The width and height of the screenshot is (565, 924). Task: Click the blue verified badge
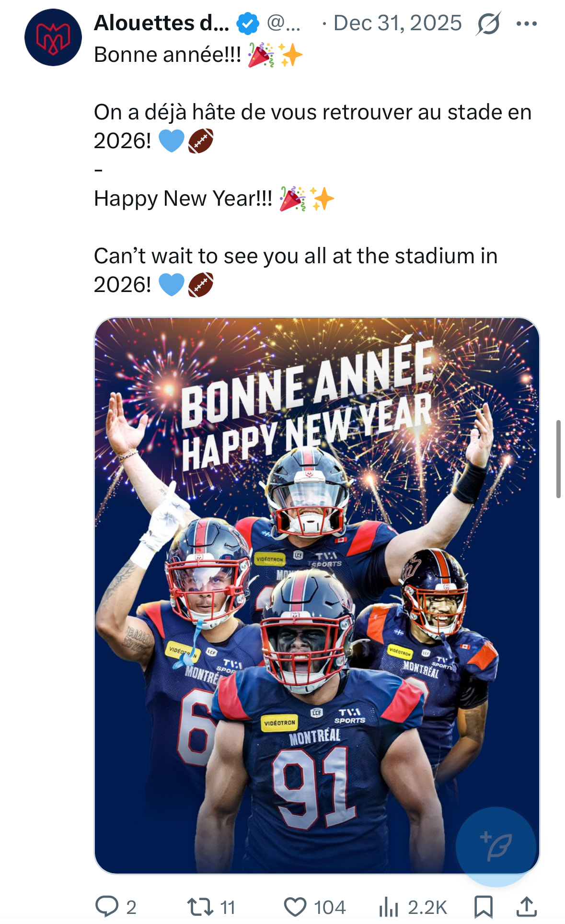pyautogui.click(x=248, y=23)
